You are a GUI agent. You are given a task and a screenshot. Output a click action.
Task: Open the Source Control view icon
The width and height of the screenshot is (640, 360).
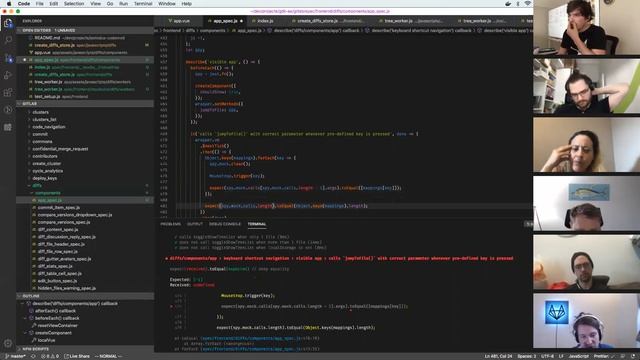tap(8, 58)
